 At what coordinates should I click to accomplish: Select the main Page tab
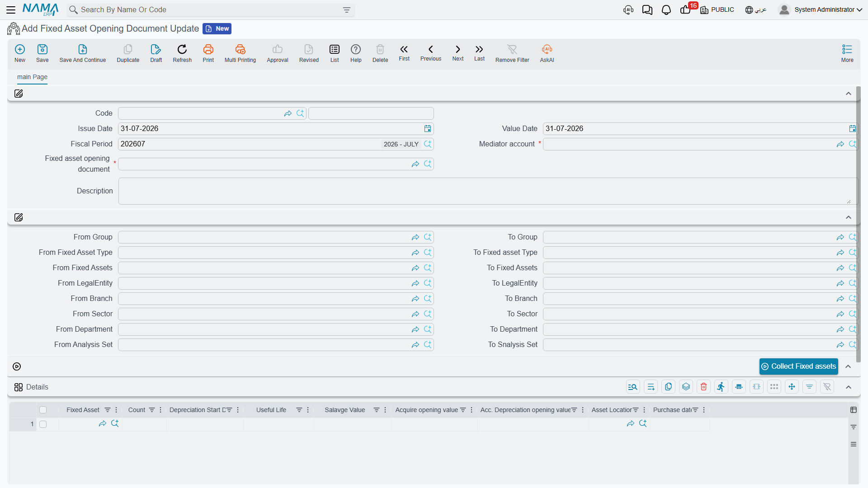click(32, 77)
